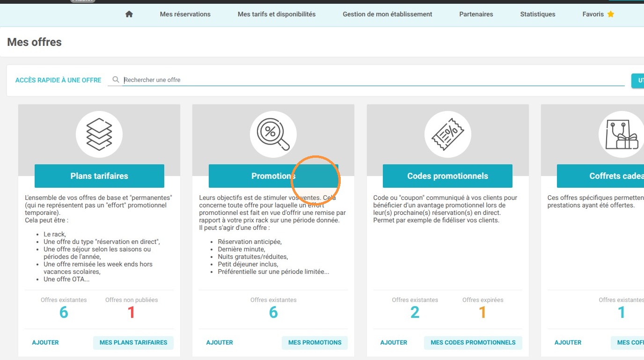Screen dimensions: 644x360
Task: Click AJOUTER under the Promotions card
Action: pos(220,343)
